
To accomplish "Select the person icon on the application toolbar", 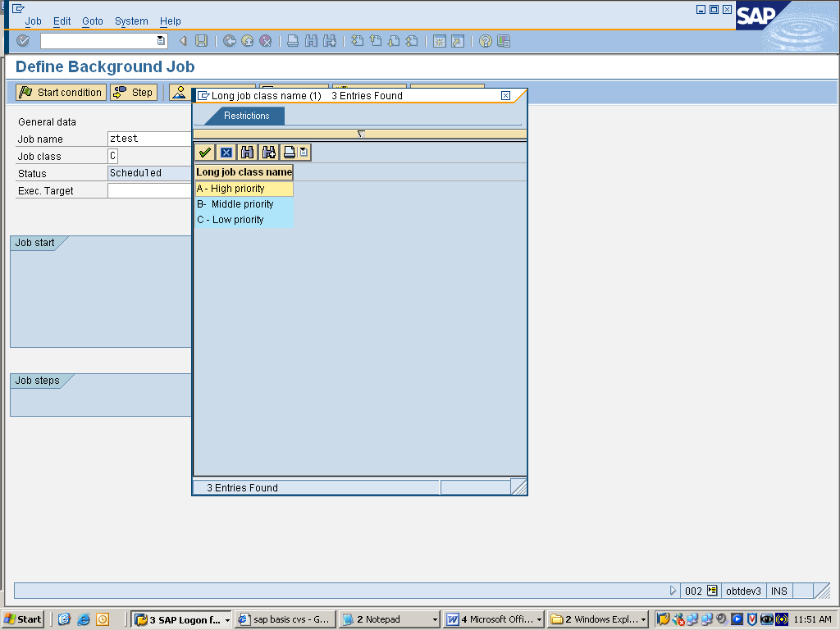I will (x=179, y=92).
